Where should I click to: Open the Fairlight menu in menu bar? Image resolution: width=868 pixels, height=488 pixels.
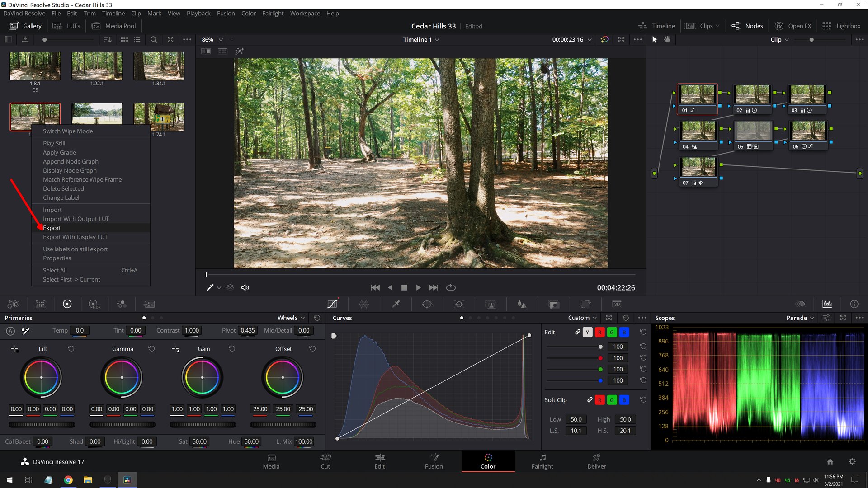273,14
